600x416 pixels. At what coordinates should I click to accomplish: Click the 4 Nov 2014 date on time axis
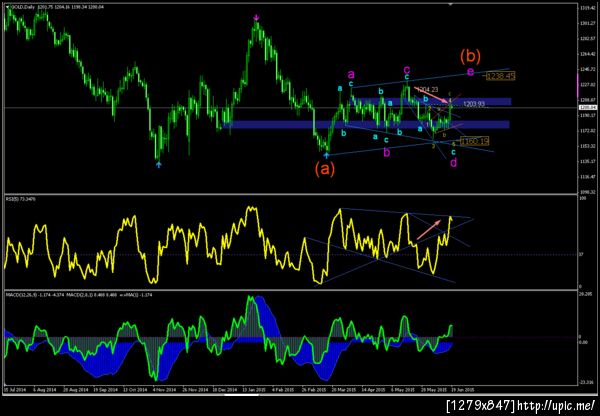164,389
